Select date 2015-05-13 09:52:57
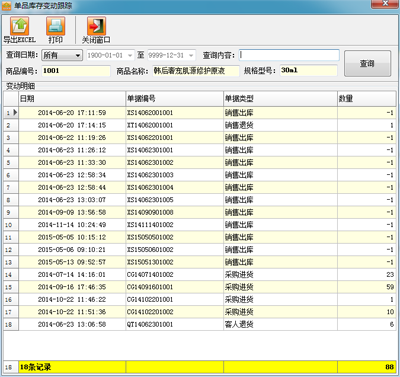Image resolution: width=400 pixels, height=377 pixels. pos(72,262)
